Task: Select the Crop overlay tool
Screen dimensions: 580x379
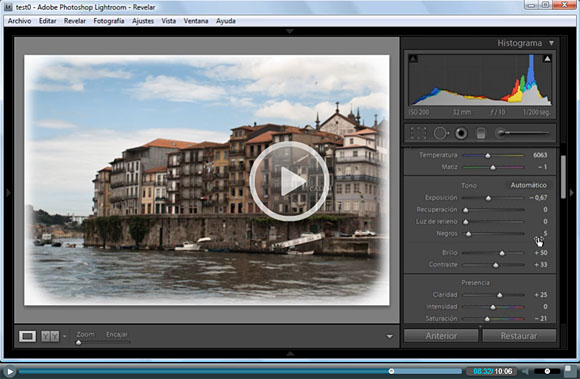Action: 418,133
